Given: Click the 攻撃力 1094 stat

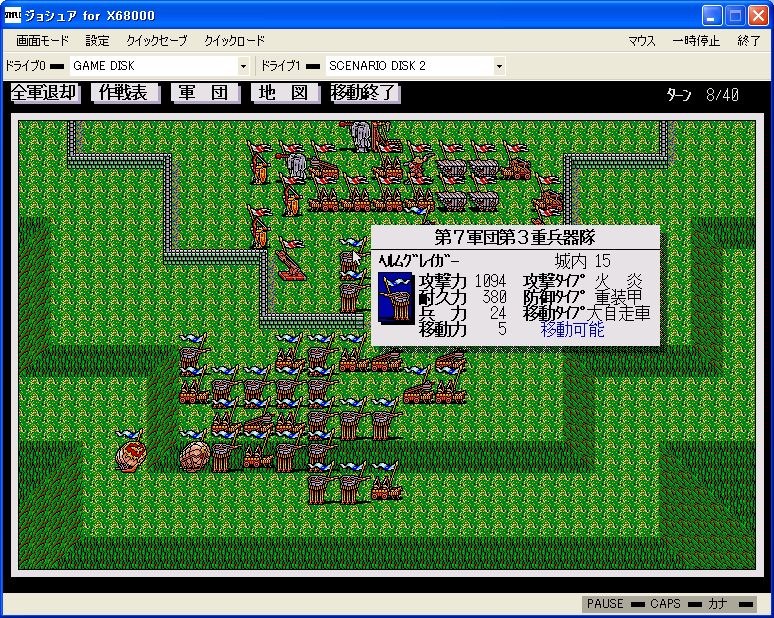Looking at the screenshot, I should click(x=463, y=281).
